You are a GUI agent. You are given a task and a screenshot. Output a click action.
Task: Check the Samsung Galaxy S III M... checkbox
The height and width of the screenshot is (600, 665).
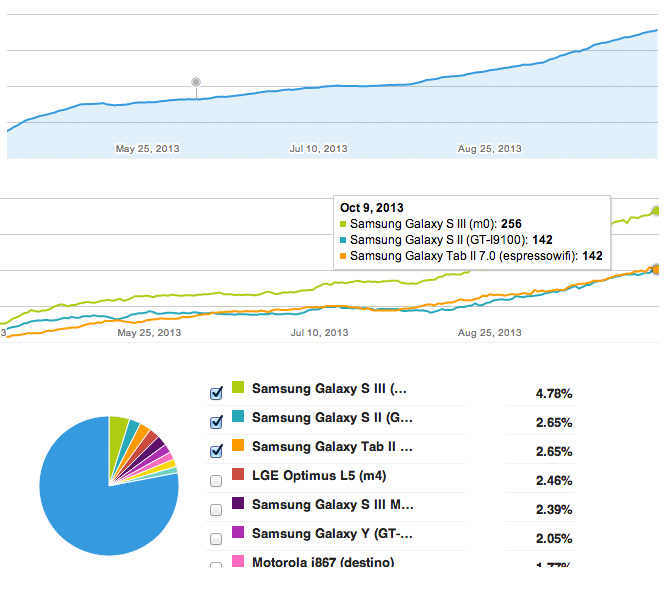(216, 510)
